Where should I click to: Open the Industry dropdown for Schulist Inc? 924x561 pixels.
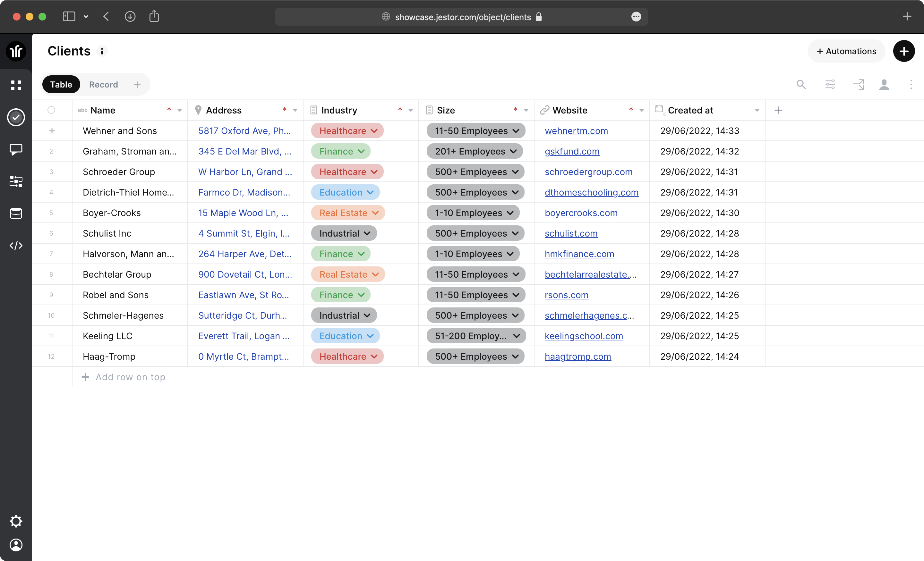tap(344, 233)
